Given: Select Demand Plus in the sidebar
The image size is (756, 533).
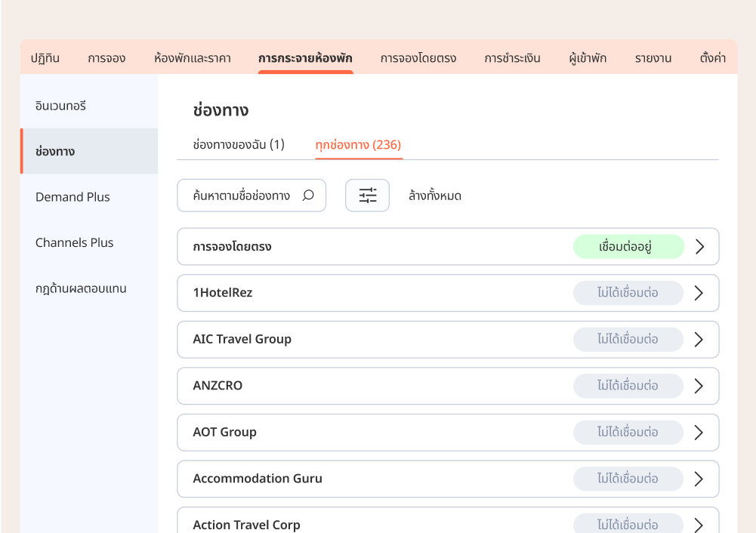Looking at the screenshot, I should (73, 197).
